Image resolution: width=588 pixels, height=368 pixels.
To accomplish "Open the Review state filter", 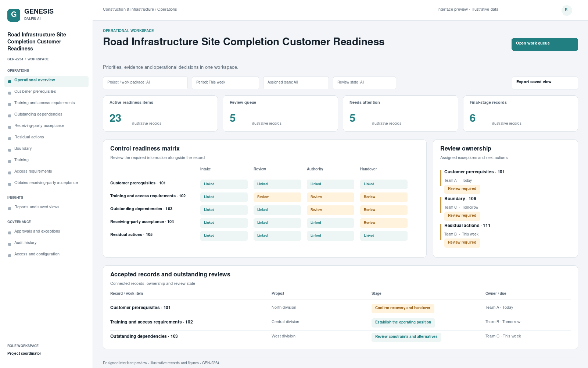I will coord(364,83).
